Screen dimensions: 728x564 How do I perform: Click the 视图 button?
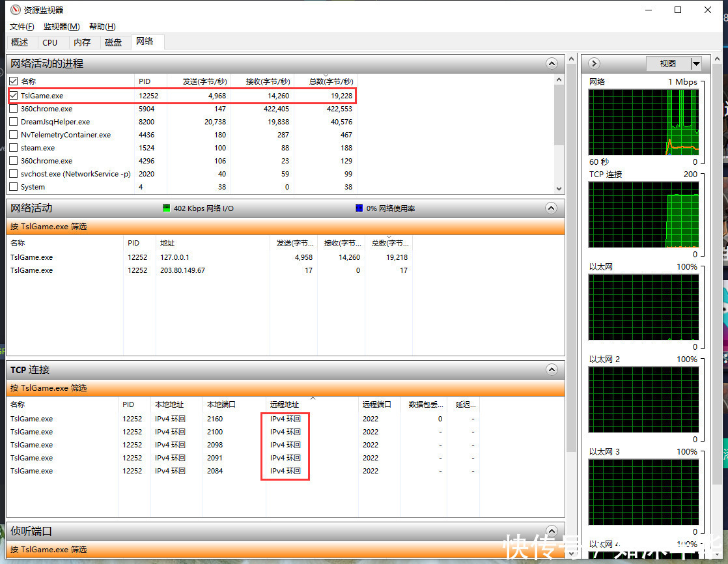click(668, 64)
